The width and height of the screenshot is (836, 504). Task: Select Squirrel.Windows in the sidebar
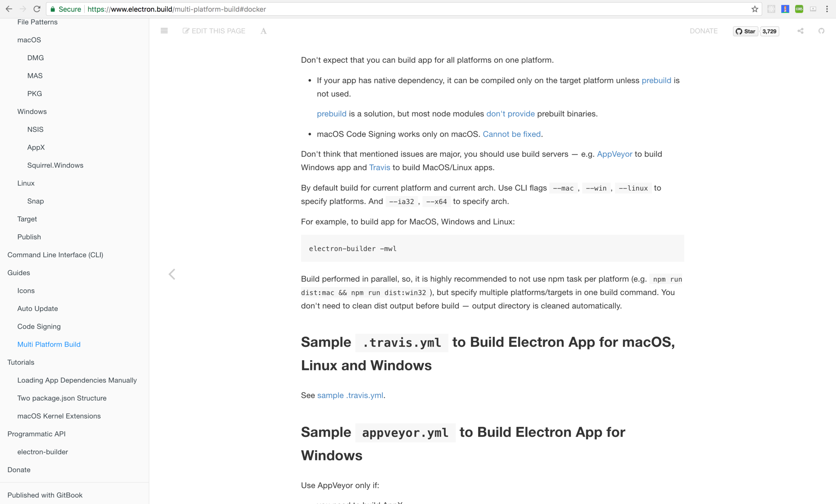click(55, 165)
